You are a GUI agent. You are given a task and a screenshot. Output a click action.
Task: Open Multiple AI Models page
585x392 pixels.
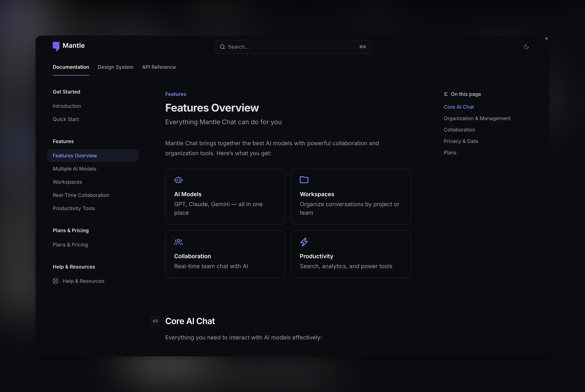click(75, 169)
